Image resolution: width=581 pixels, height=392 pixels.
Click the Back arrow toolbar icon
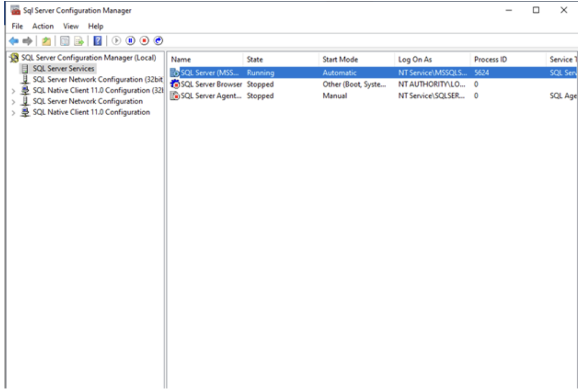tap(14, 41)
